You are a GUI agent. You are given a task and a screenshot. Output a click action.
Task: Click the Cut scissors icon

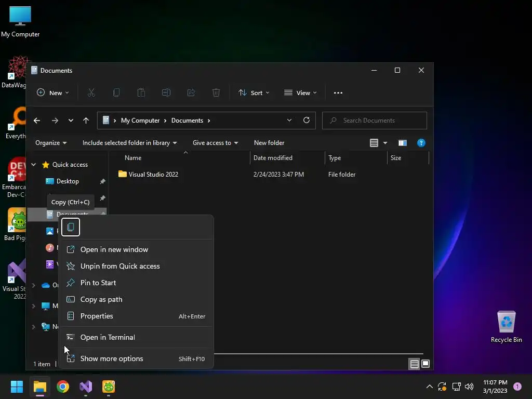tap(91, 92)
